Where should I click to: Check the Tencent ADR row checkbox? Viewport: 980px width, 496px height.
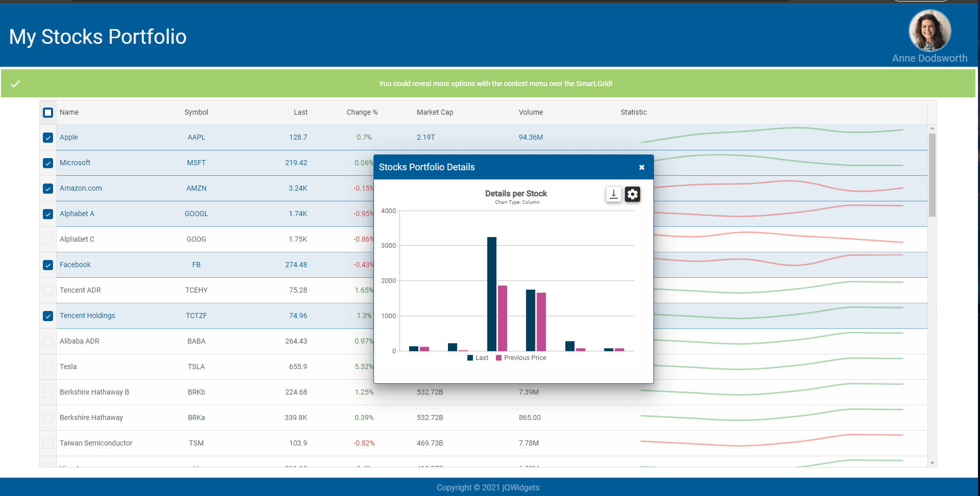pos(48,291)
